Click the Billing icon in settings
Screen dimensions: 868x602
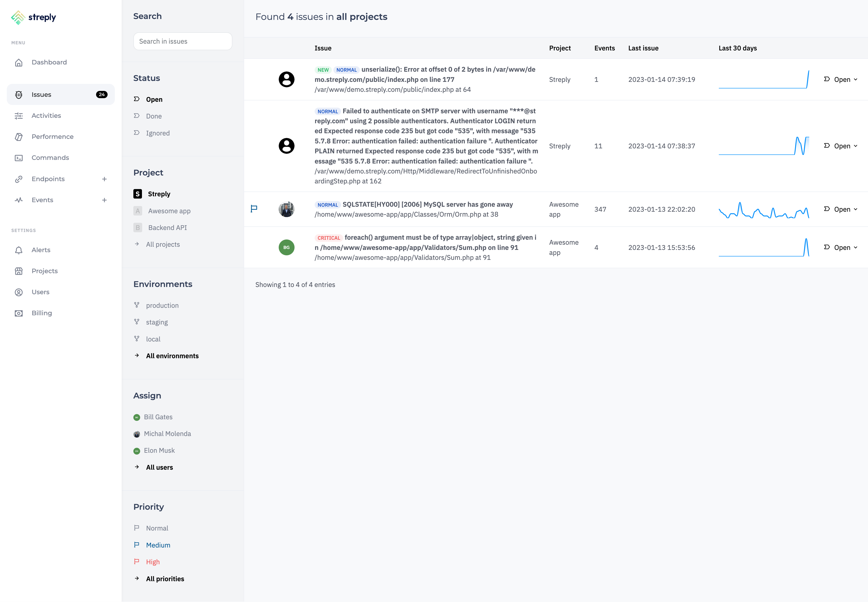coord(19,313)
